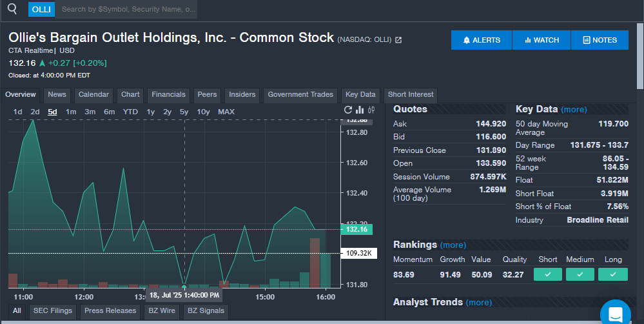Focus the symbol search input field
This screenshot has height=324, width=644.
pyautogui.click(x=126, y=9)
